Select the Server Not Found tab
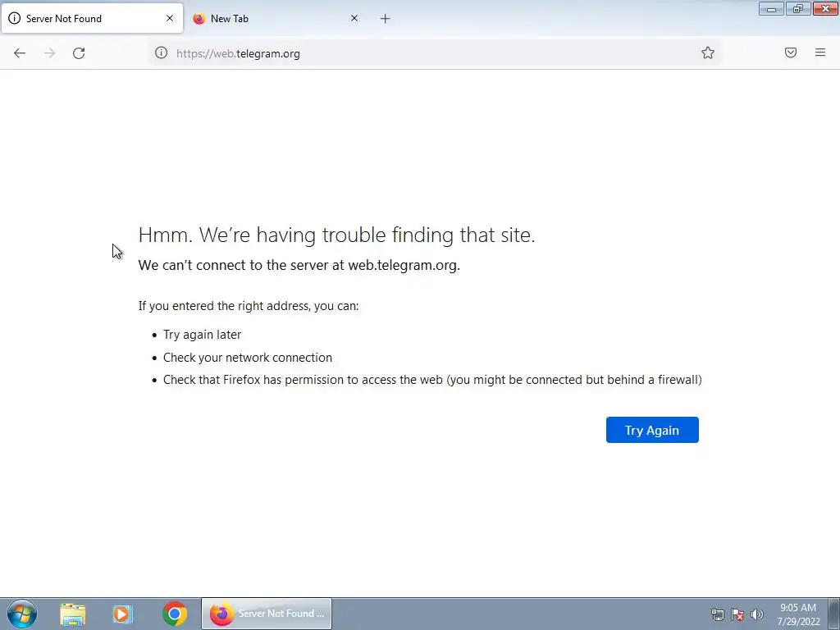 (92, 19)
